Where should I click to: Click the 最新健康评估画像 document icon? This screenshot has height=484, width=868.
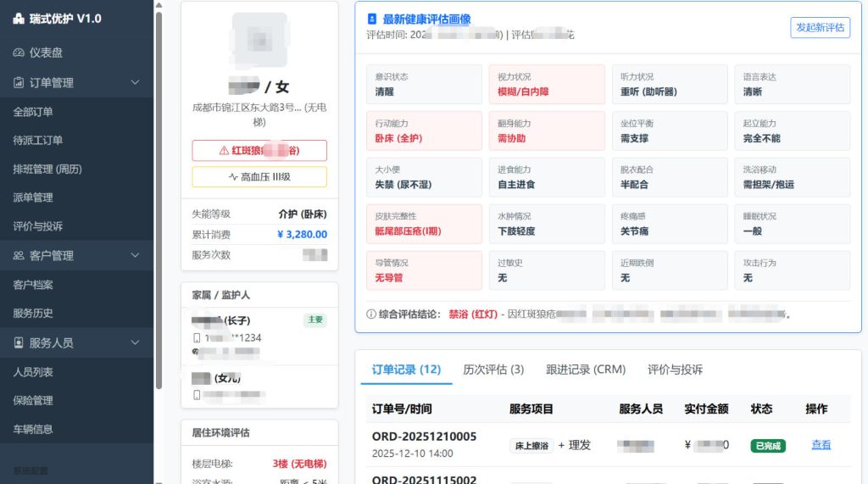pos(372,19)
